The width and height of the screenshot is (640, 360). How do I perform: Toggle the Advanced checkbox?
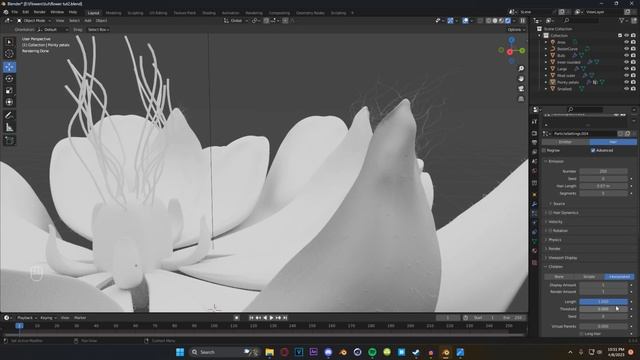[x=593, y=150]
